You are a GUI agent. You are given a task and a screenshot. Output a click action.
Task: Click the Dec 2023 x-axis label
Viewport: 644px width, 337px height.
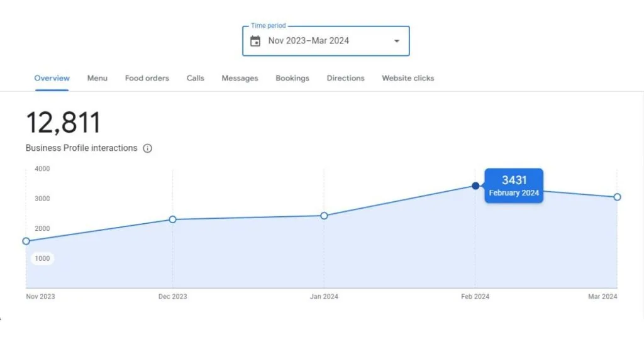pyautogui.click(x=172, y=296)
